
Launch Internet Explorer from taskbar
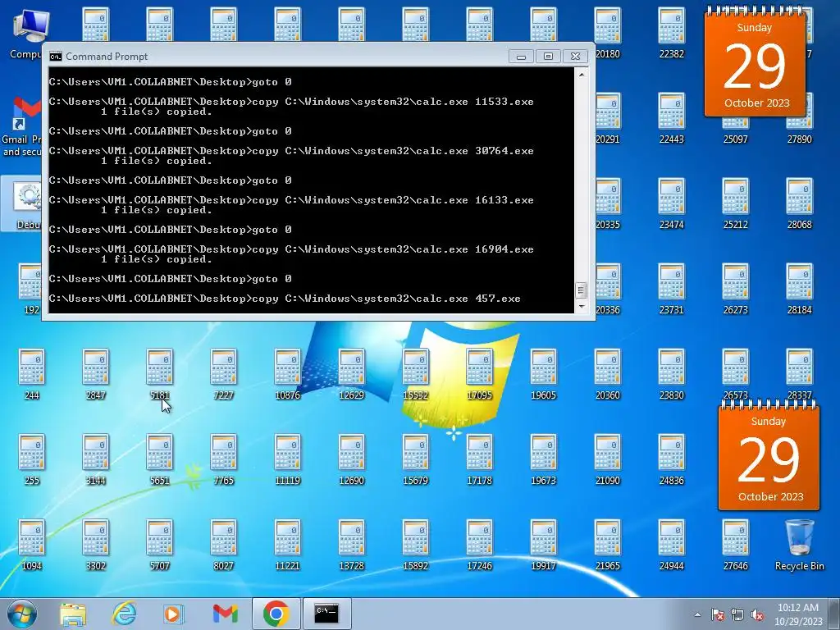[x=125, y=614]
